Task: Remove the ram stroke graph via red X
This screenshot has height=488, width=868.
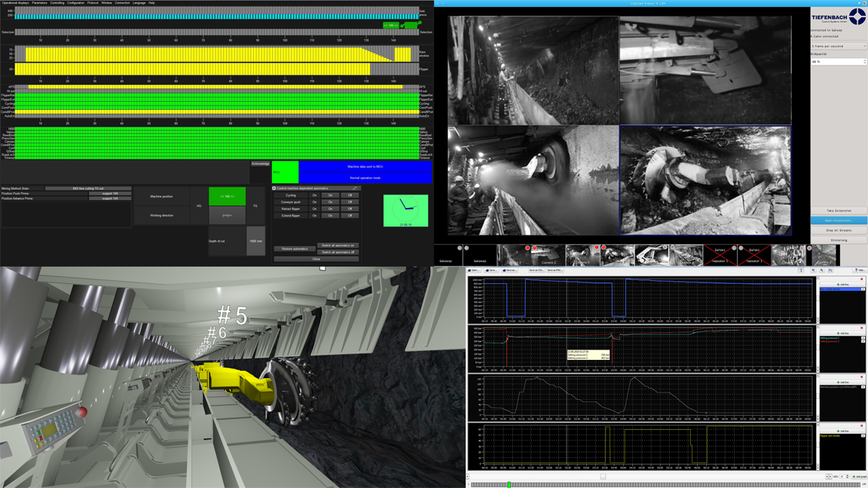Action: pos(862,279)
